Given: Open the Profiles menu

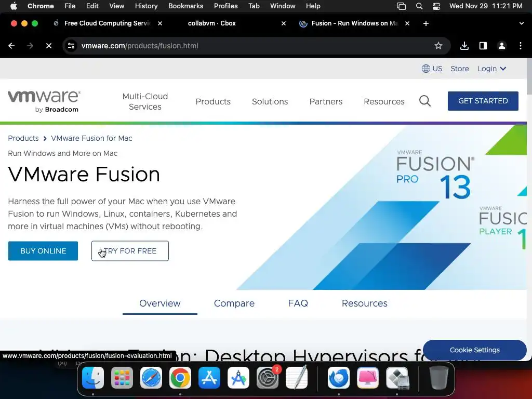Looking at the screenshot, I should [225, 6].
